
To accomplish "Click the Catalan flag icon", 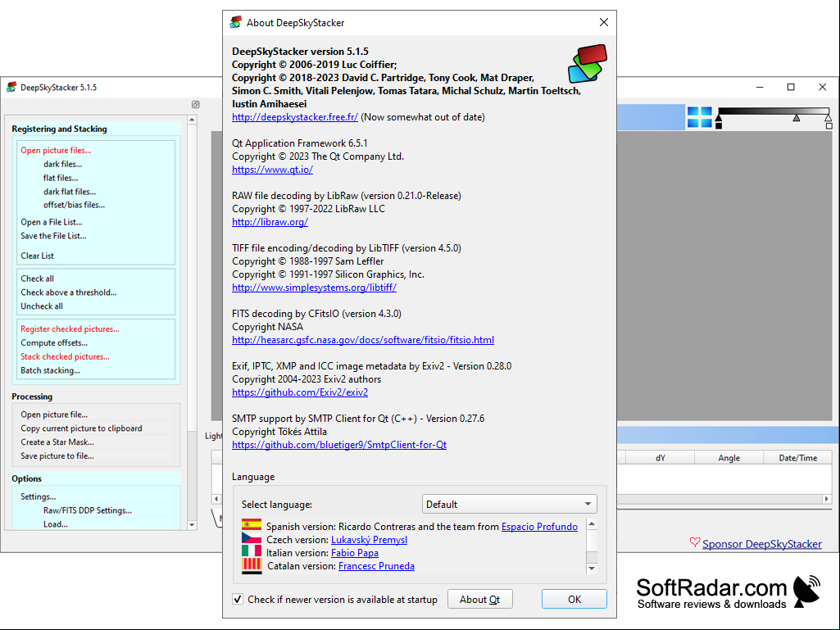I will click(x=252, y=564).
